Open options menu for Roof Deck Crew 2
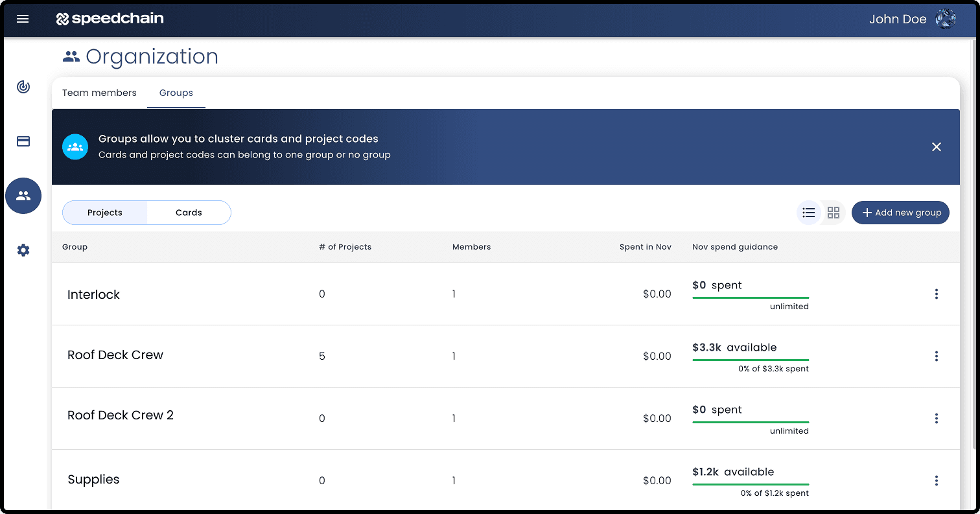 pyautogui.click(x=937, y=419)
